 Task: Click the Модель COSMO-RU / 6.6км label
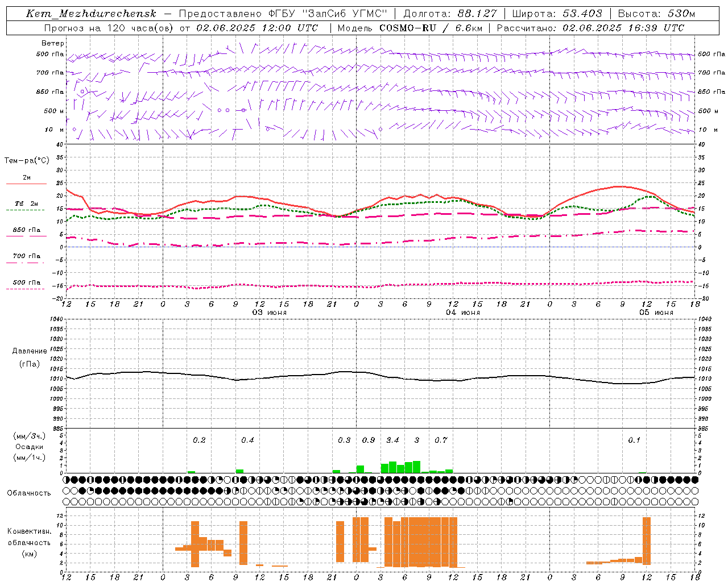pos(409,27)
